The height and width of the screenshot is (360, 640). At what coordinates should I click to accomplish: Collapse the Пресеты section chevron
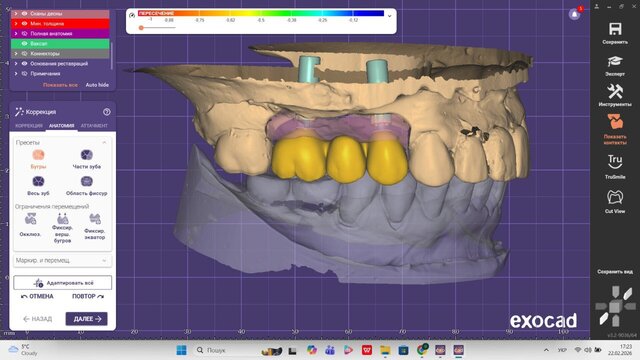[104, 142]
